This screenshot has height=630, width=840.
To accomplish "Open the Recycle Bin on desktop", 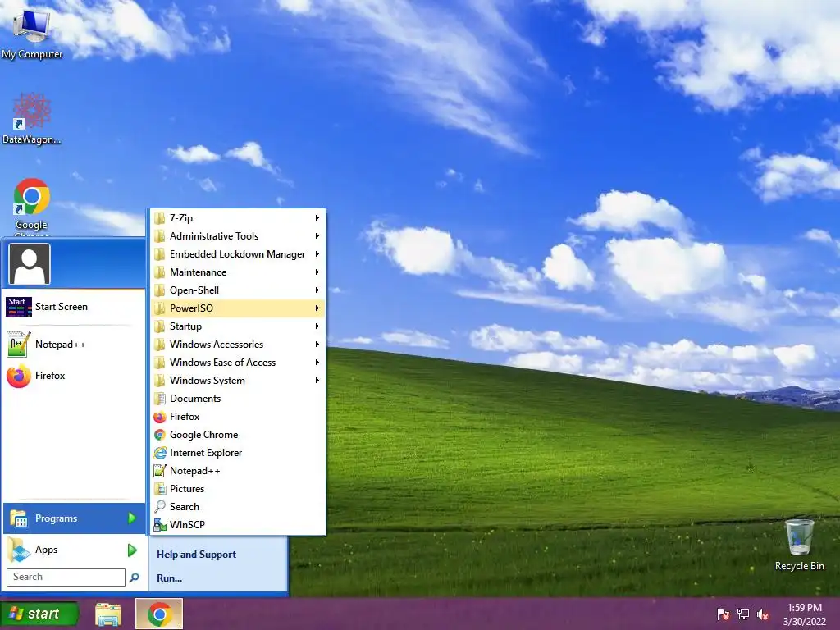I will [x=799, y=545].
